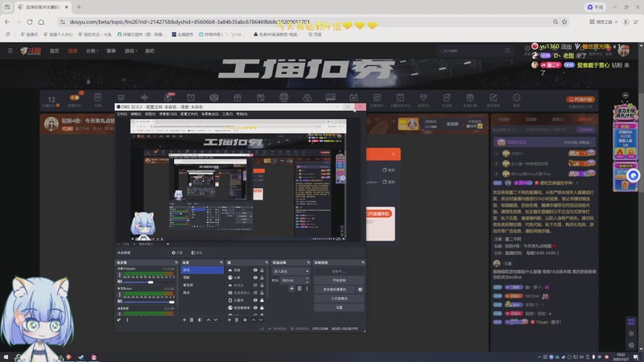This screenshot has width=644, height=362.
Task: Mute the second audio mixer channel speaker
Action: click(119, 302)
